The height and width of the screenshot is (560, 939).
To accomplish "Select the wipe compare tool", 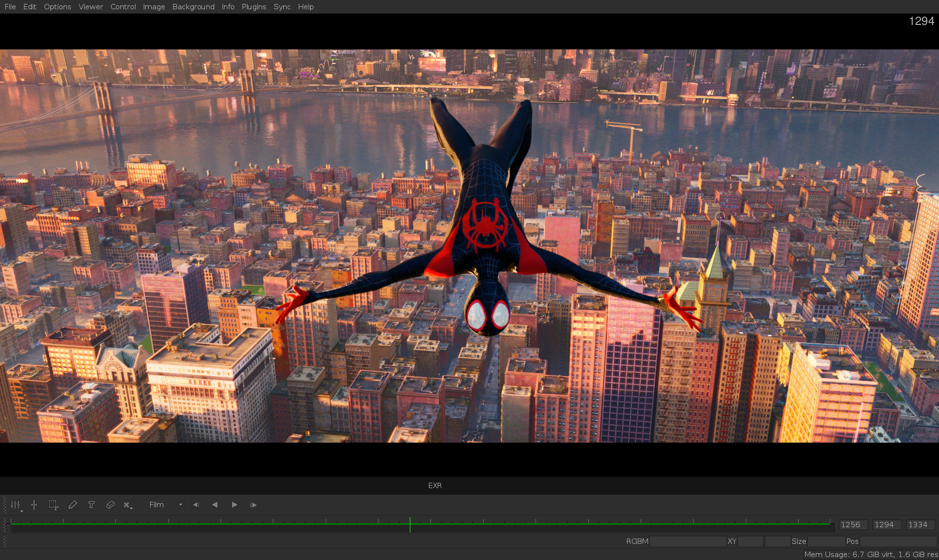I will tap(34, 505).
